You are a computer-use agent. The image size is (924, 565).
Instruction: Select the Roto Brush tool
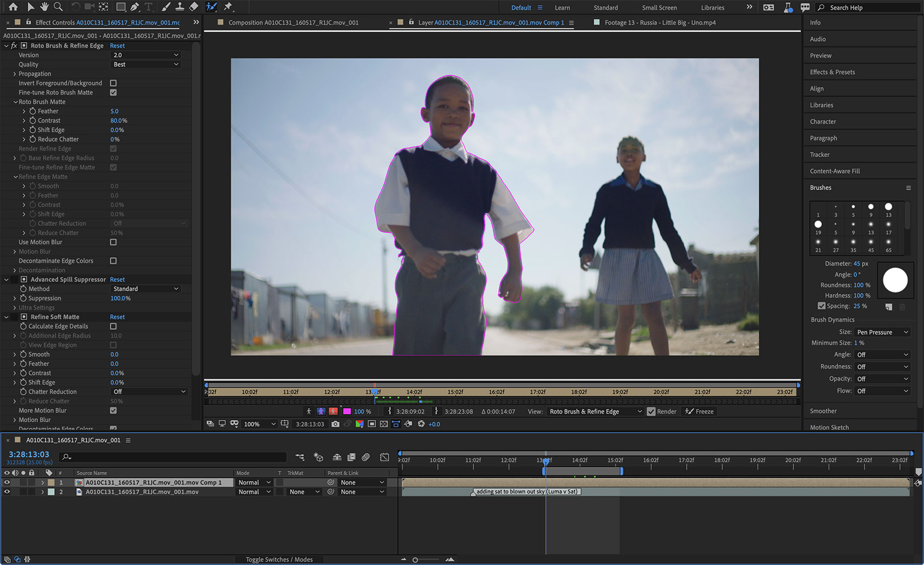(211, 7)
